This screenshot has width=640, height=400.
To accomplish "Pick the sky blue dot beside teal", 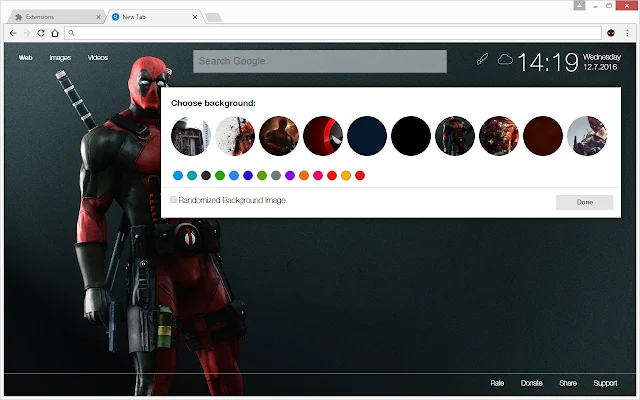I will click(x=178, y=176).
